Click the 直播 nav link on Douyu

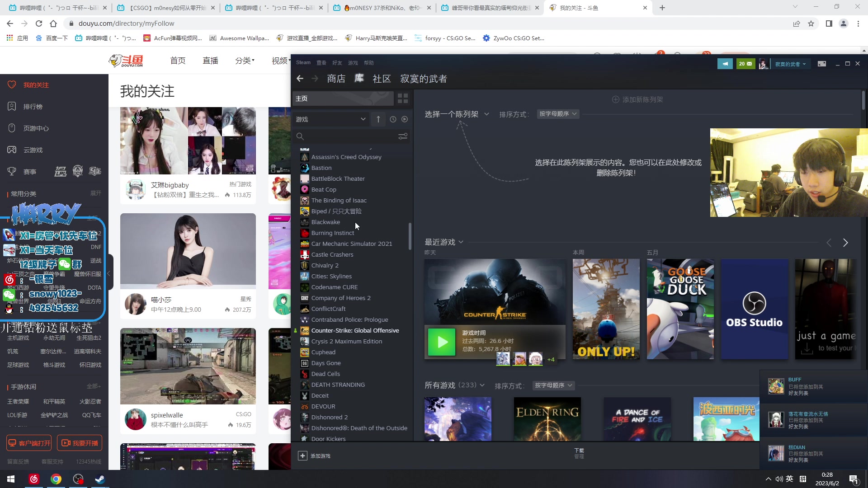click(x=210, y=61)
